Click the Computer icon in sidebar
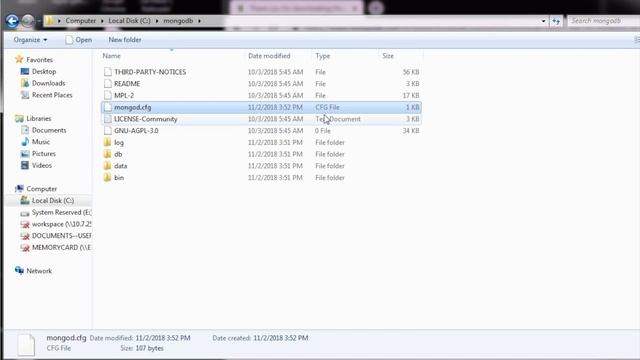The height and width of the screenshot is (360, 640). click(x=19, y=189)
